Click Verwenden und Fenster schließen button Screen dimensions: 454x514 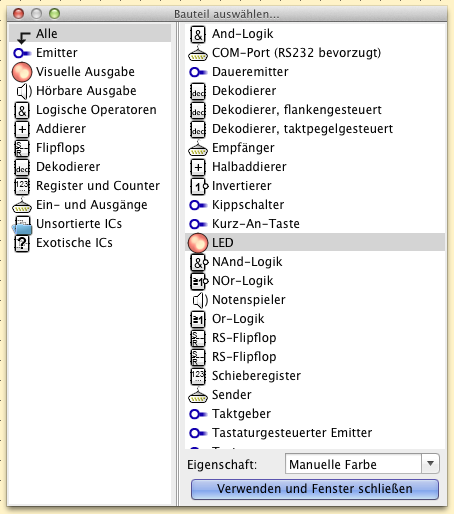click(x=315, y=489)
